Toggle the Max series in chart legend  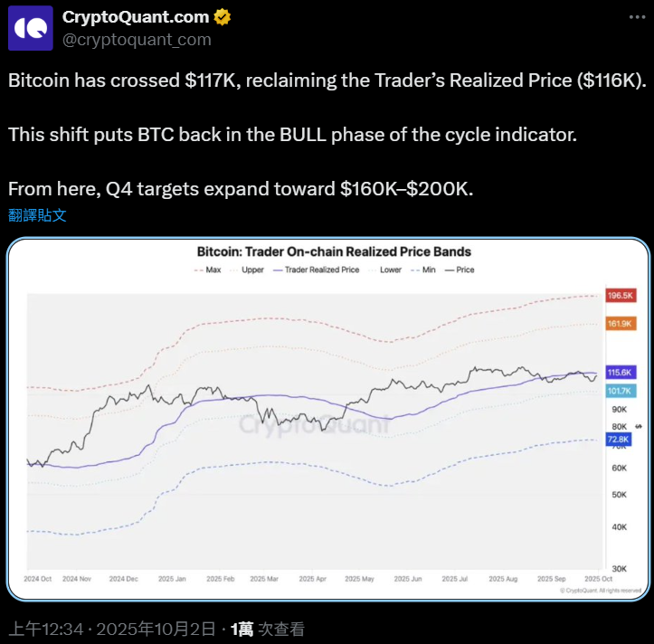(x=209, y=270)
